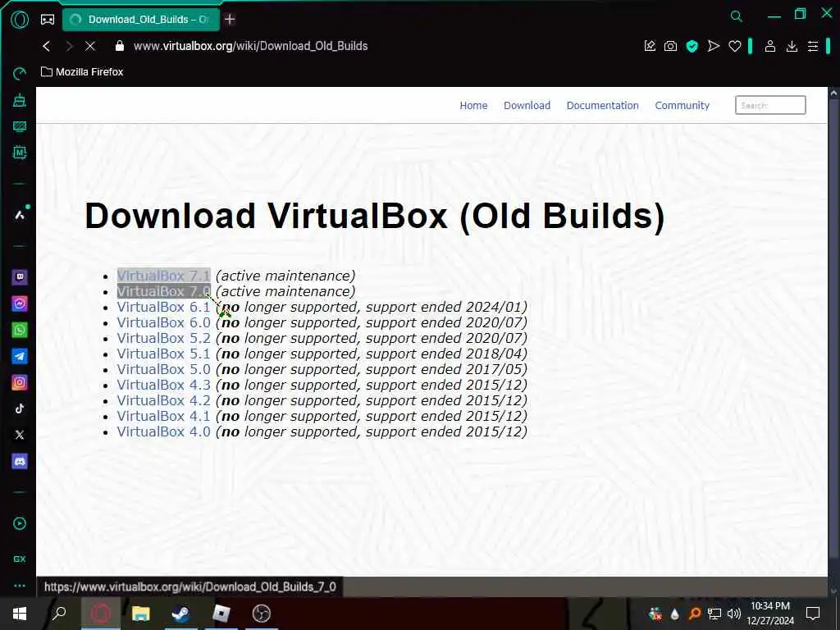Open File Explorer from the taskbar
This screenshot has width=840, height=630.
click(140, 614)
